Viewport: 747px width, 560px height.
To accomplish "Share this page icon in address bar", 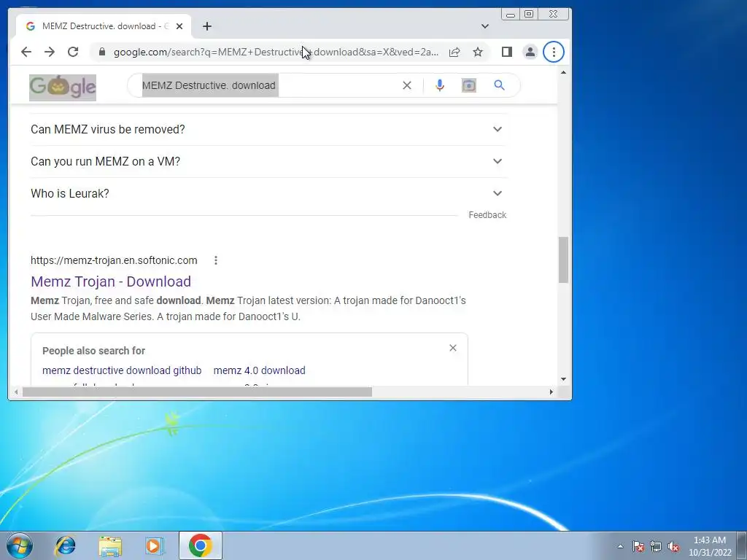I will [454, 52].
